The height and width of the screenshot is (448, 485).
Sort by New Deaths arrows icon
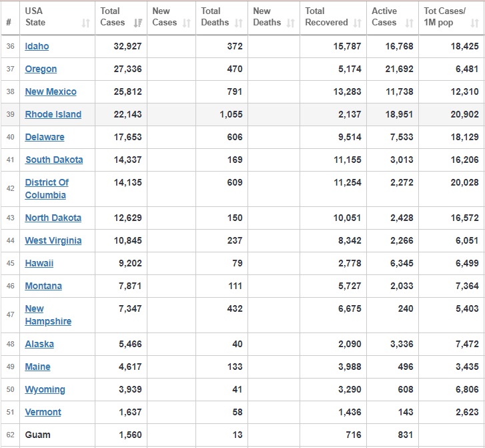291,23
